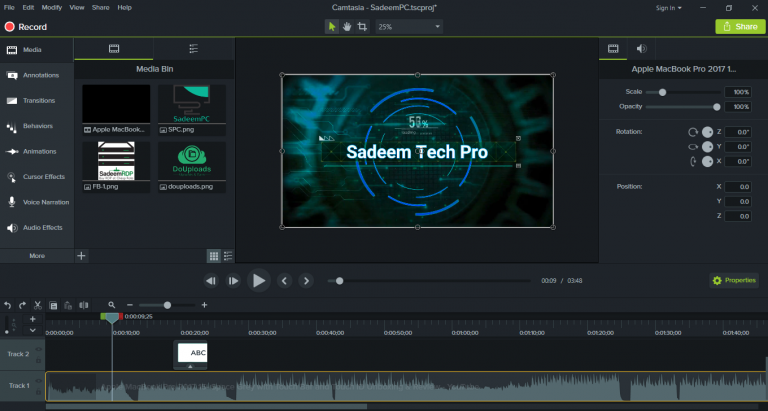Screen dimensions: 768x411
Task: Click the Copy icon in timeline toolbar
Action: 53,305
